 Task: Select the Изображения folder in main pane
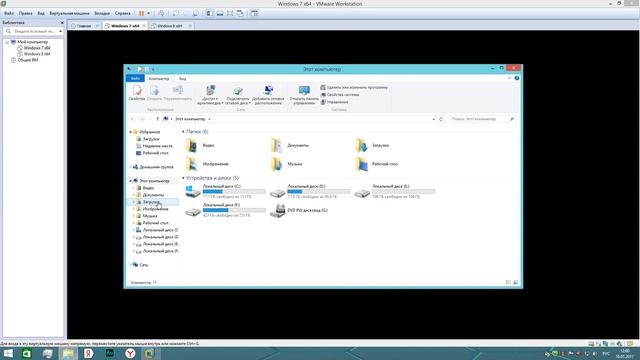(x=207, y=164)
